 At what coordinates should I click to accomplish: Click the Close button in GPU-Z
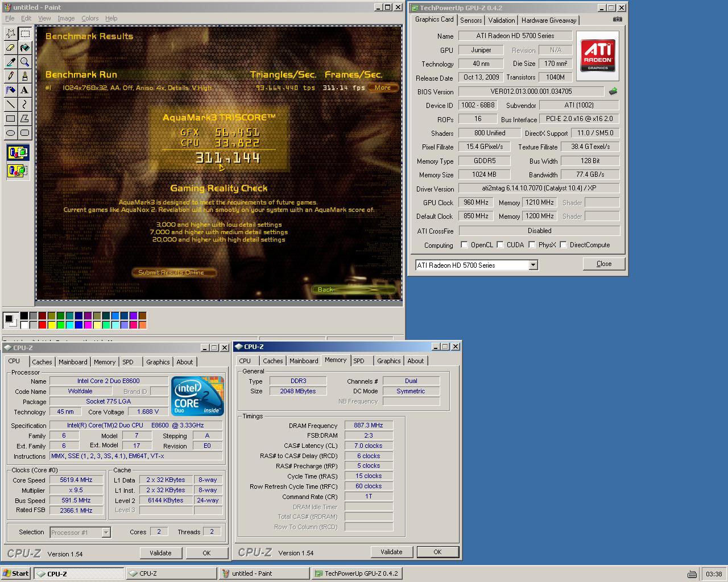604,264
